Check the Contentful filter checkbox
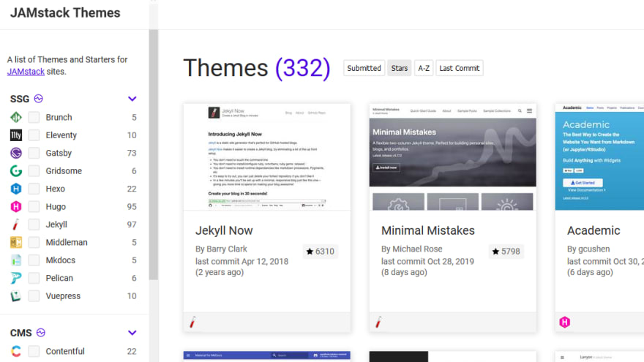 pos(34,351)
